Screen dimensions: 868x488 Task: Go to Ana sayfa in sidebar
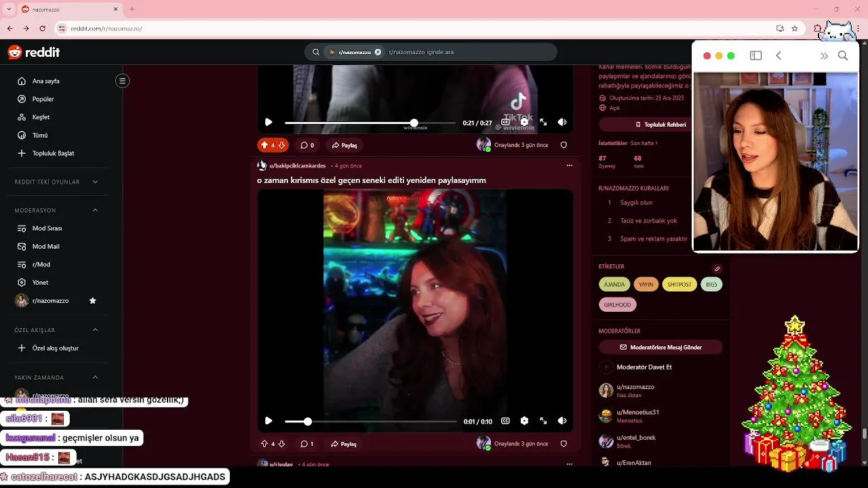(x=45, y=81)
